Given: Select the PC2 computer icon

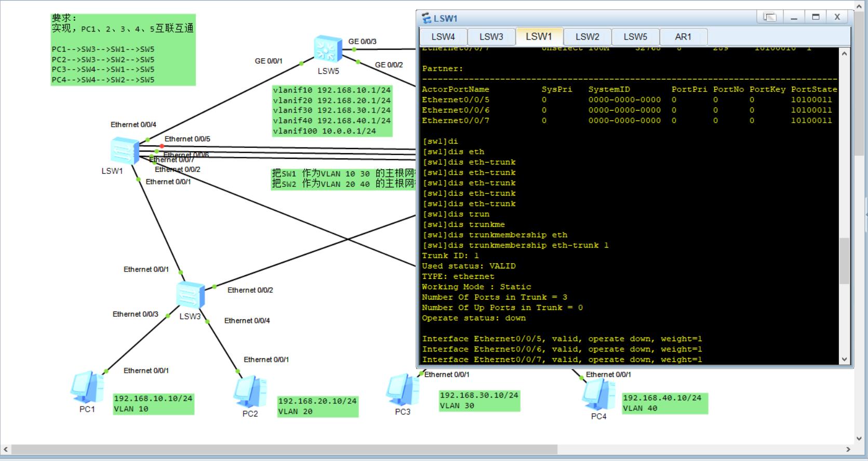Looking at the screenshot, I should 250,392.
